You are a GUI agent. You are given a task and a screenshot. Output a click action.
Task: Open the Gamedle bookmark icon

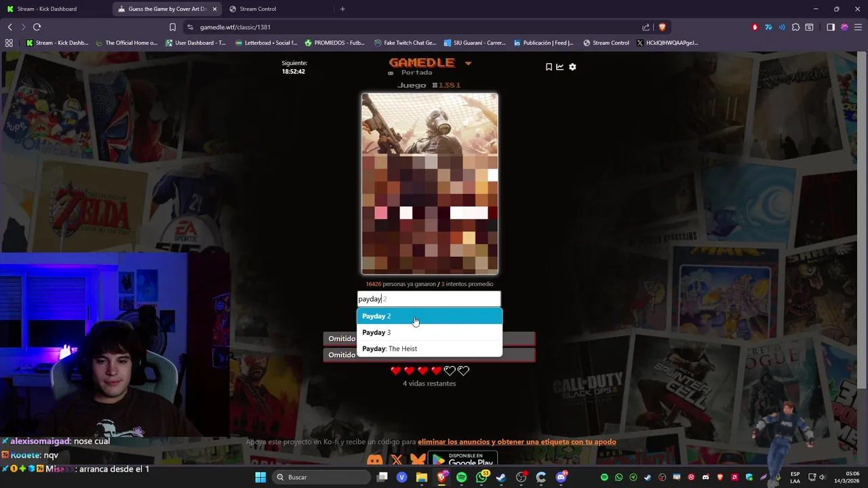(x=549, y=67)
